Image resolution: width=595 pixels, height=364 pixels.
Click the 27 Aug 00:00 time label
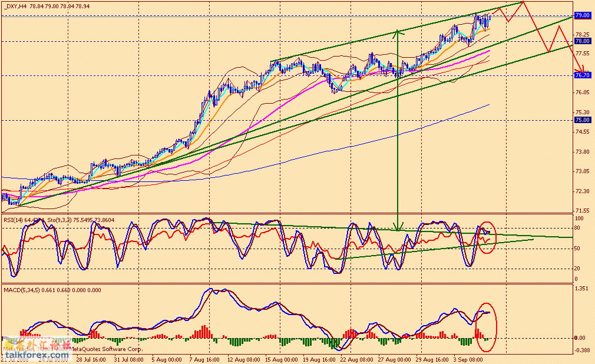(395, 359)
